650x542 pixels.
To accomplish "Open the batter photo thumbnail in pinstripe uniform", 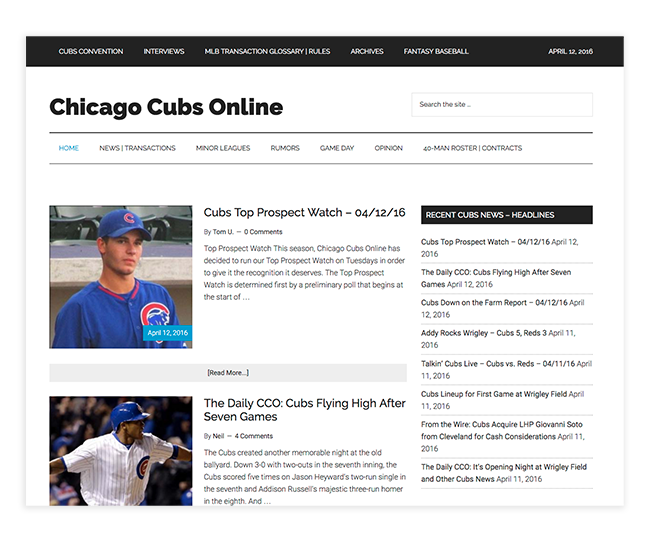I will 121,451.
